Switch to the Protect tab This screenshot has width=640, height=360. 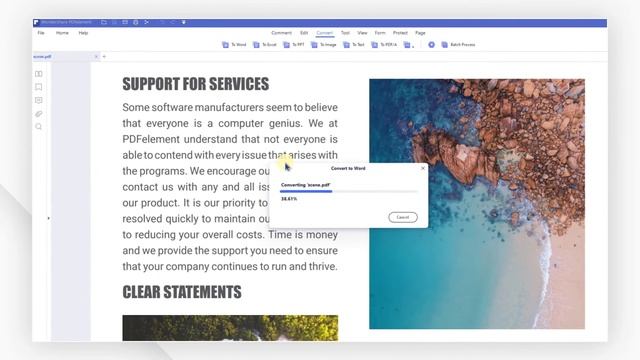click(400, 33)
